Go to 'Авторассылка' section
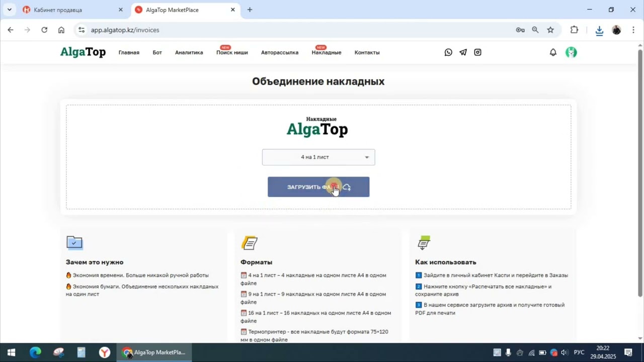The width and height of the screenshot is (644, 362). click(280, 52)
